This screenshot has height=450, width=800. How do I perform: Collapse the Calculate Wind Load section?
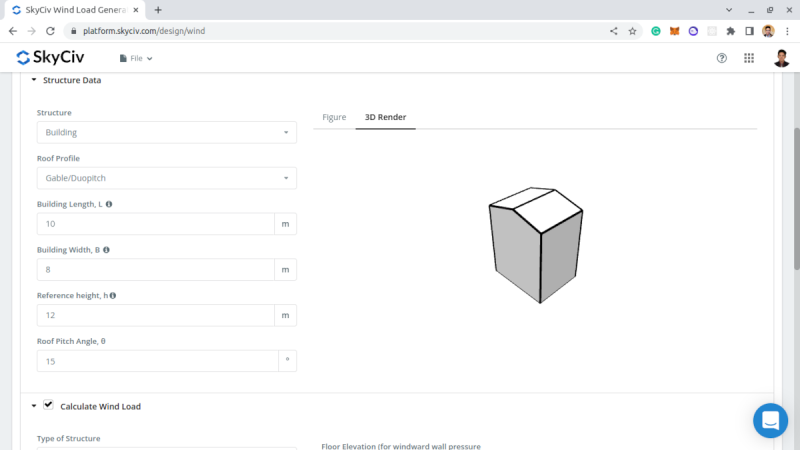[34, 406]
